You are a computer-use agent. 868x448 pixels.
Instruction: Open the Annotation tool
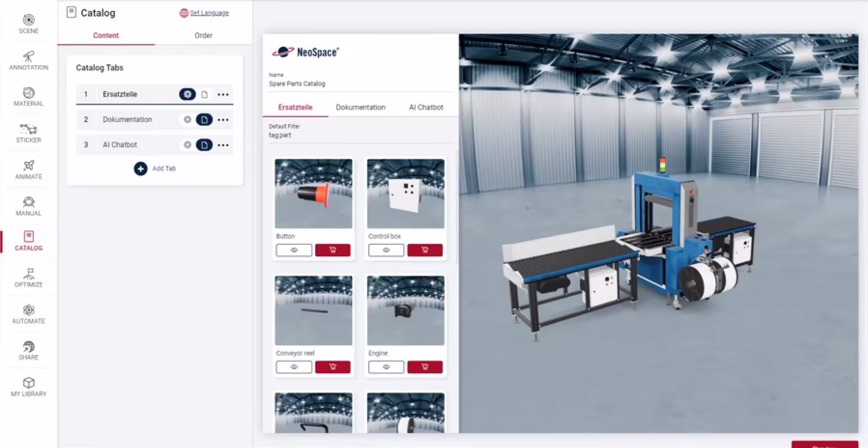[29, 60]
